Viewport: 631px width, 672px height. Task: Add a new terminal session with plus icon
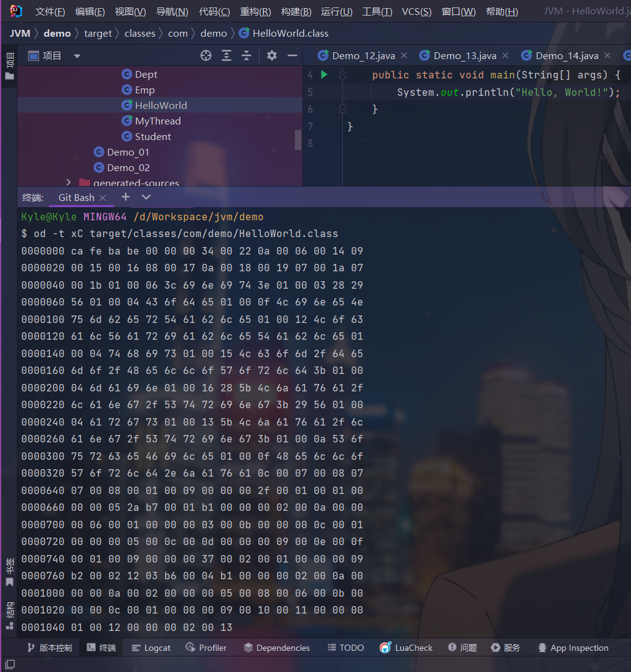126,197
